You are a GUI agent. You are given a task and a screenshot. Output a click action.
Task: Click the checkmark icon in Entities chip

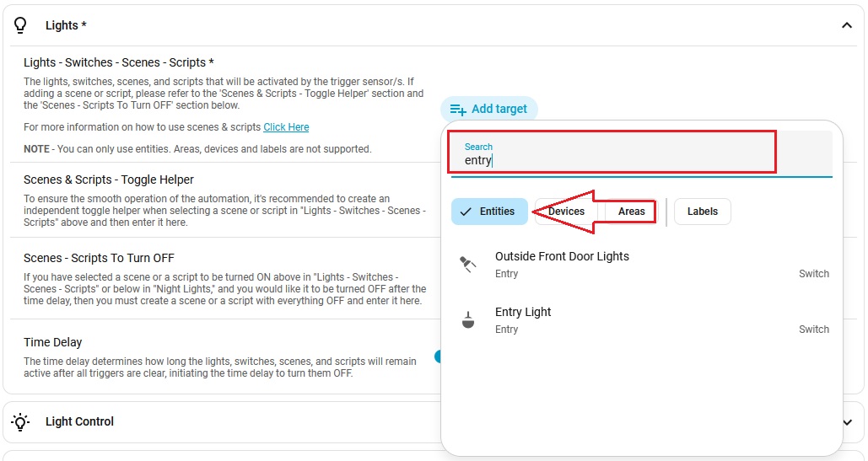click(x=466, y=212)
